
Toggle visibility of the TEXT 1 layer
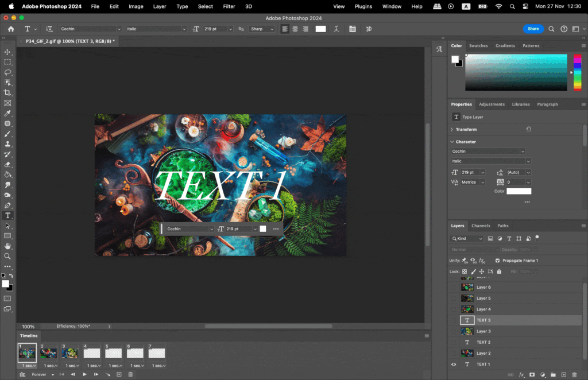[x=453, y=364]
